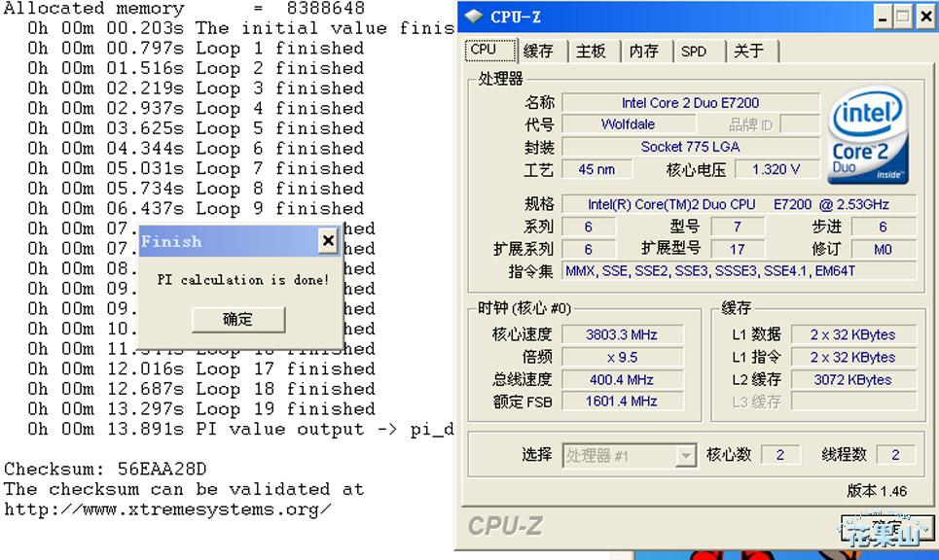The width and height of the screenshot is (939, 560).
Task: Click the 步进 value field
Action: tap(884, 227)
